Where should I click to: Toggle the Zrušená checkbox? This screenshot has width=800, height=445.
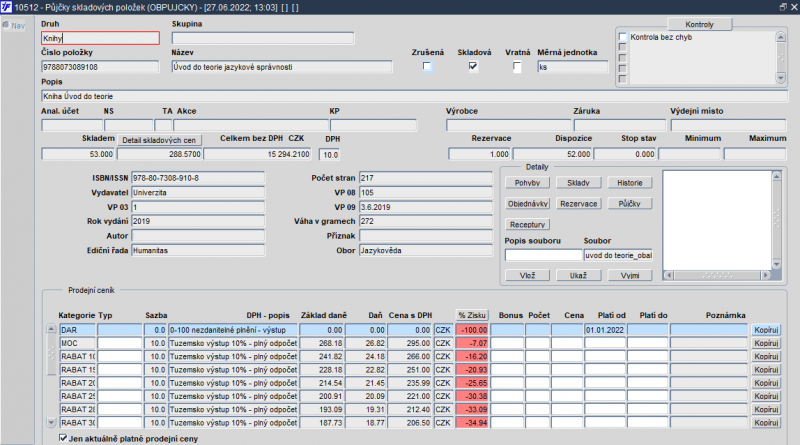click(427, 66)
